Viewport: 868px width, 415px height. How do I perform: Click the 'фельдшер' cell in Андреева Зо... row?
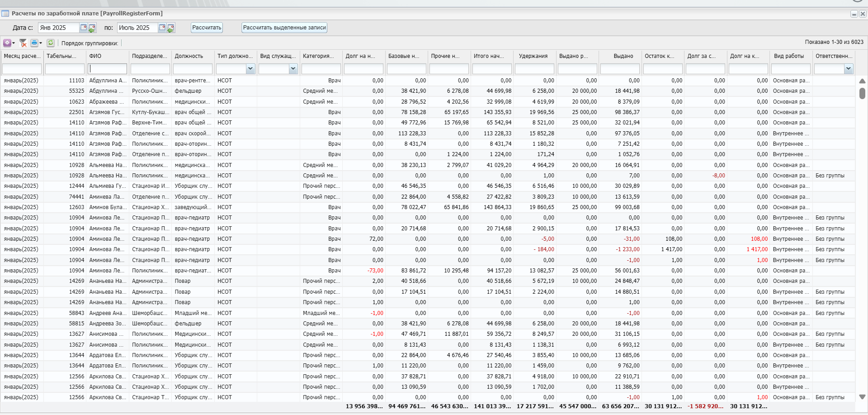click(x=193, y=324)
